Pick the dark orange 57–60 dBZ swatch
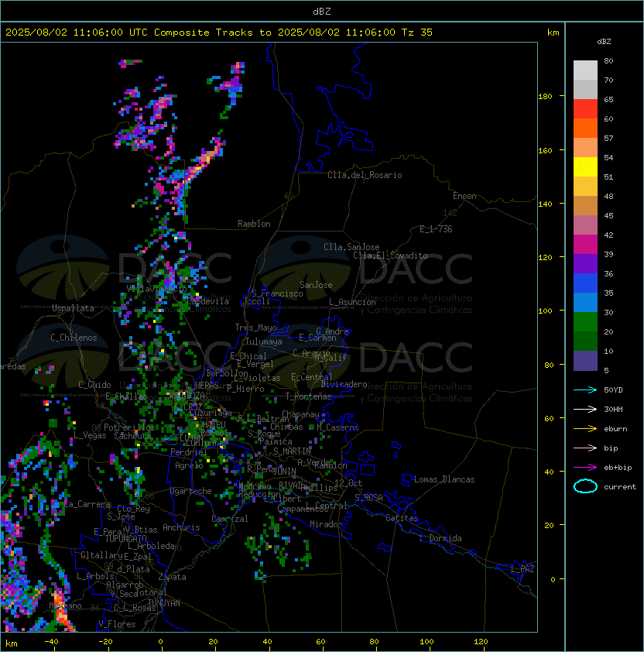 point(585,128)
